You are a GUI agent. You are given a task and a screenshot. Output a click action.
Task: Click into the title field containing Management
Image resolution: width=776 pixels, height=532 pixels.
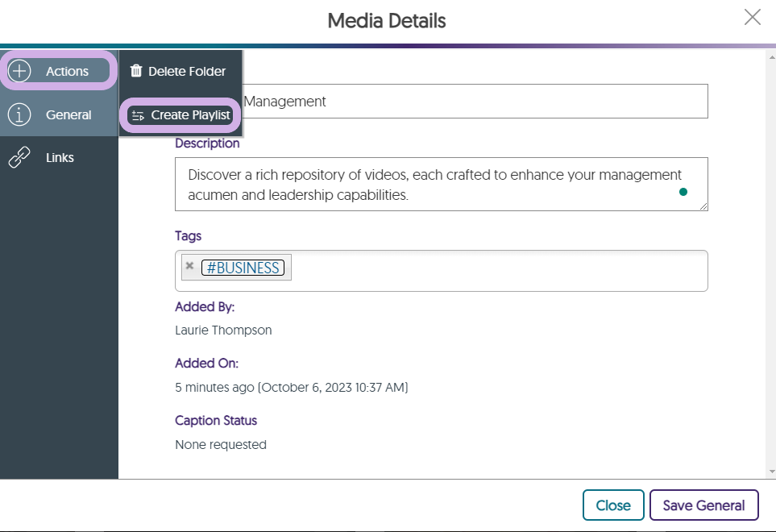pos(474,102)
